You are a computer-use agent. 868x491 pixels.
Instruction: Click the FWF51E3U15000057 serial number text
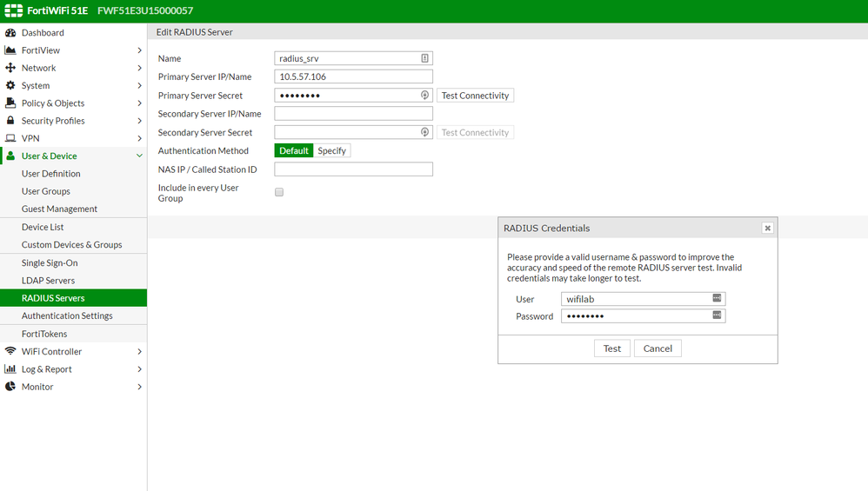[145, 10]
